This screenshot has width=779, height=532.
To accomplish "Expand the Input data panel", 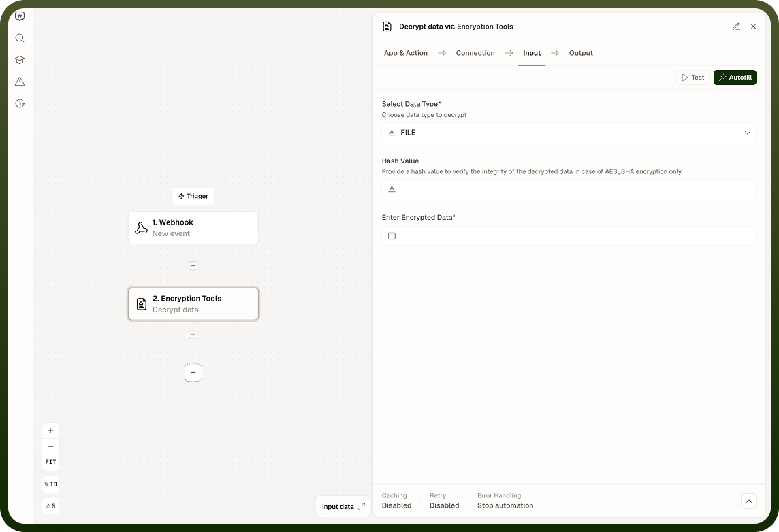I will [343, 507].
